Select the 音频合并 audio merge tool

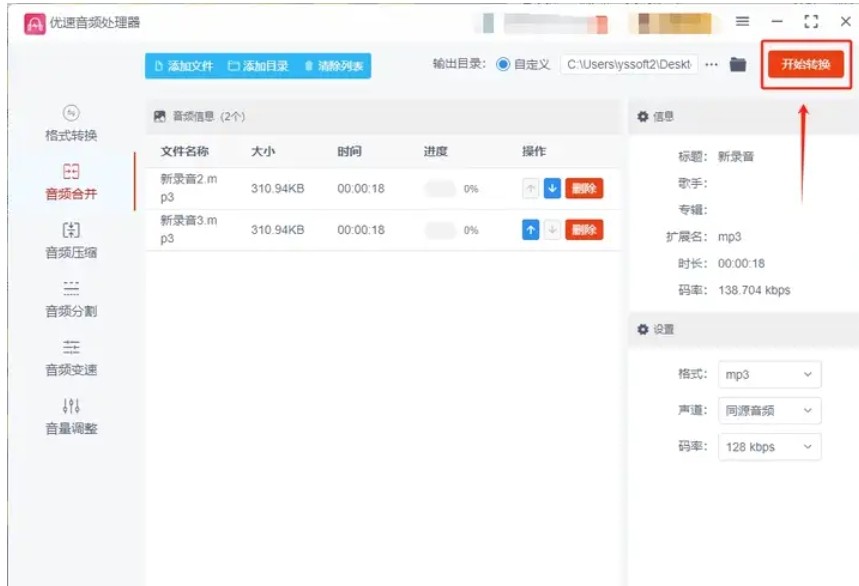[x=71, y=182]
